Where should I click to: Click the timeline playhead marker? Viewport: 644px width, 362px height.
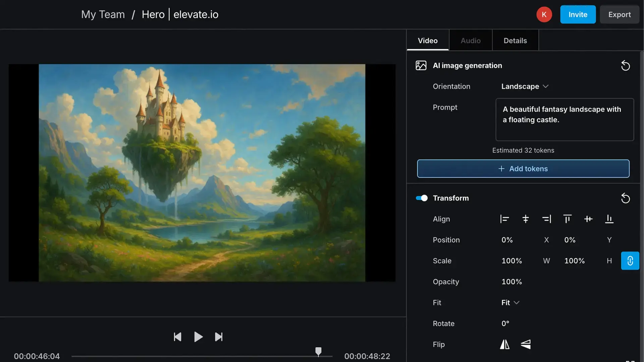[x=318, y=352]
